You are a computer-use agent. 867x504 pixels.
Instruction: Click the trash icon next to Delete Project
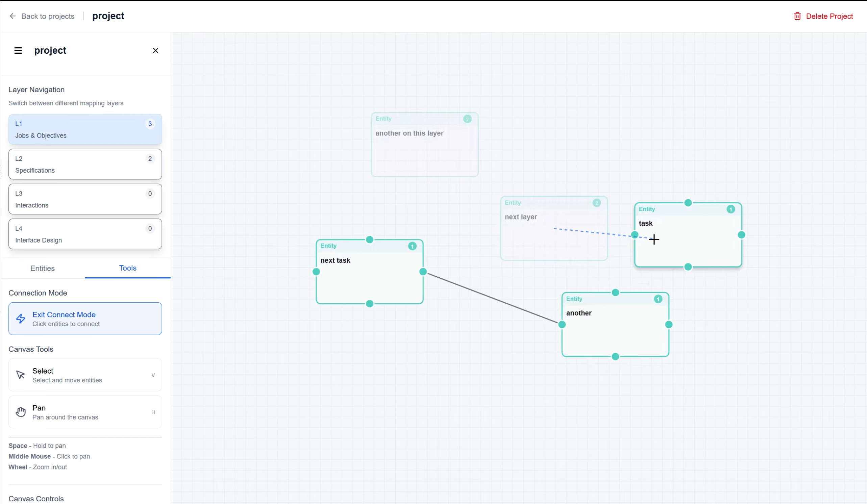(797, 16)
